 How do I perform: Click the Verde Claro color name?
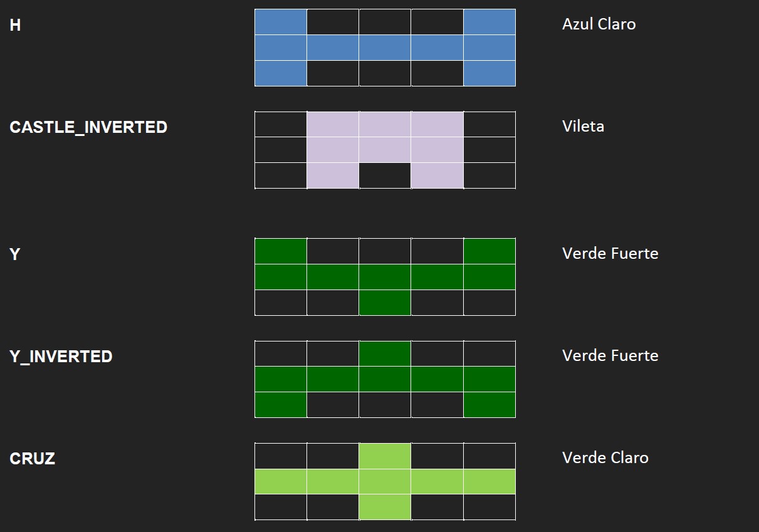tap(605, 457)
